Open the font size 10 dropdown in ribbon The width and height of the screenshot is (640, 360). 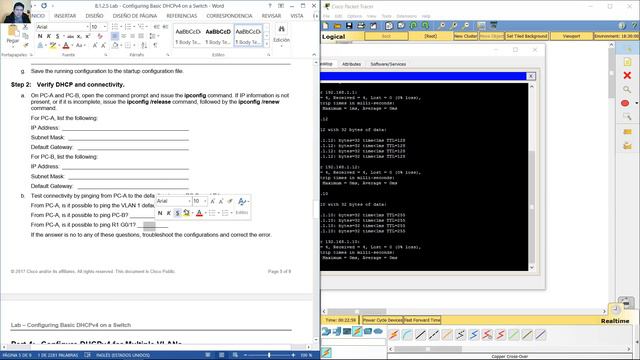[105, 27]
